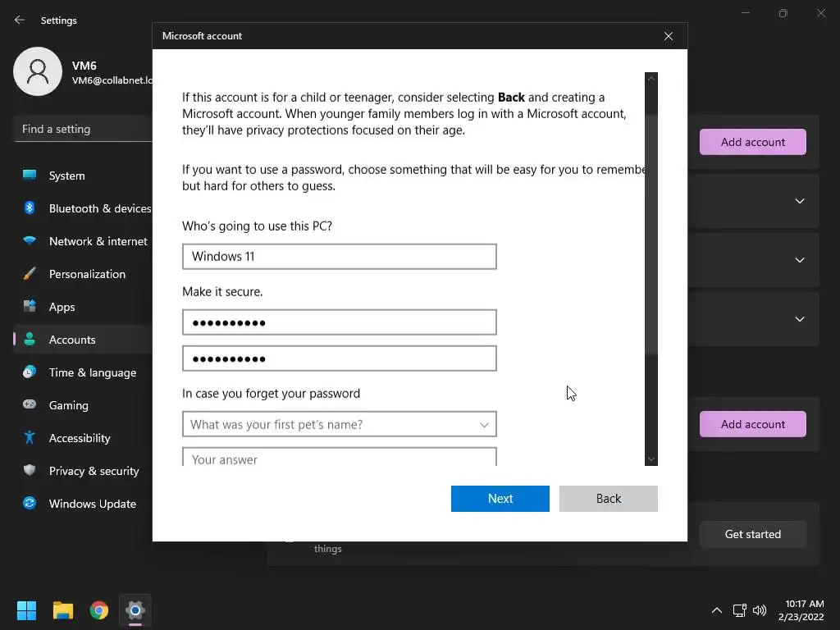Click the upper Add account button
This screenshot has height=630, width=840.
753,142
